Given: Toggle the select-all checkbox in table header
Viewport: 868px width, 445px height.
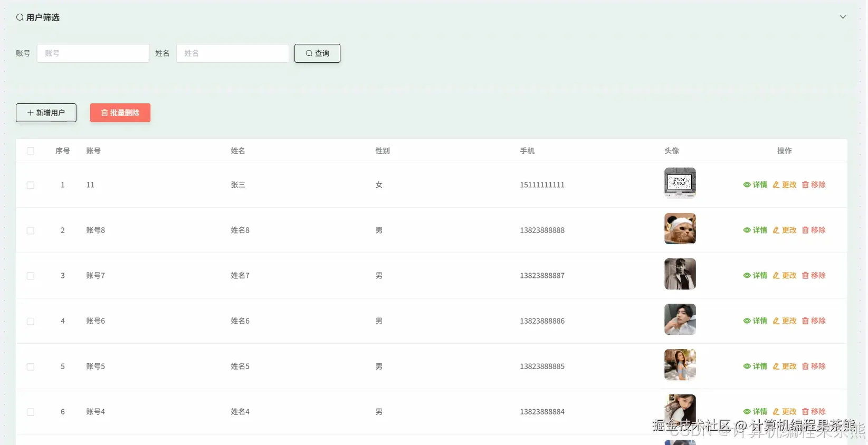Looking at the screenshot, I should 31,151.
